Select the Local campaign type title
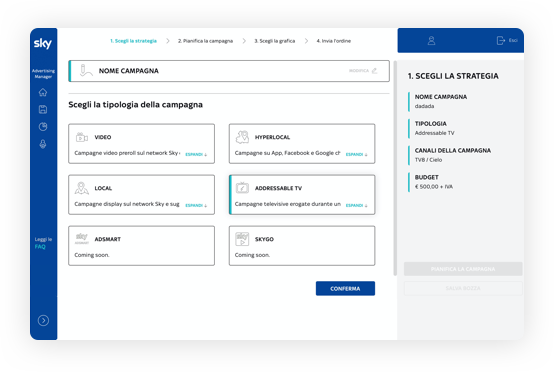 pyautogui.click(x=103, y=188)
